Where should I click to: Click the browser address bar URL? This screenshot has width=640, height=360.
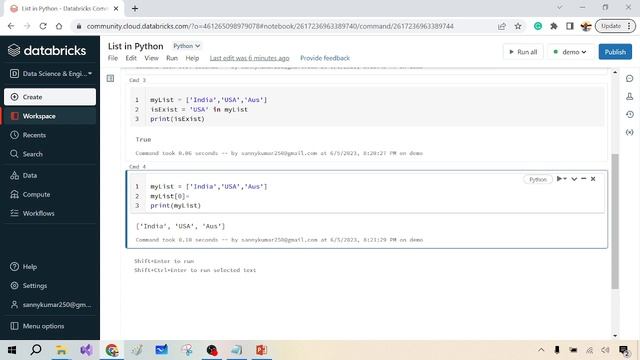pyautogui.click(x=270, y=26)
